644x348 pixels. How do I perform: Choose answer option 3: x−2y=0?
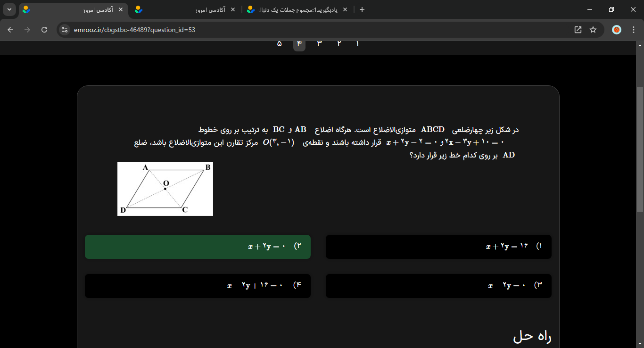(x=438, y=286)
